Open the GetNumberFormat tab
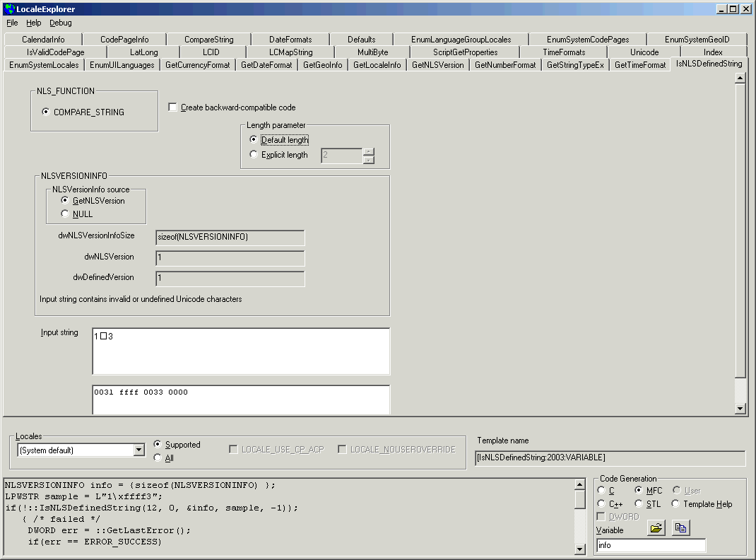Image resolution: width=756 pixels, height=560 pixels. tap(505, 64)
